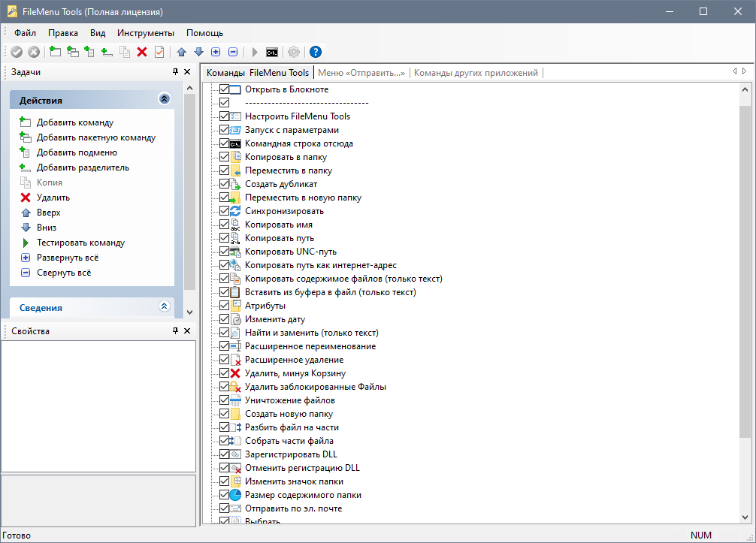The height and width of the screenshot is (543, 756).
Task: Click the red Delete X toolbar icon
Action: (142, 52)
